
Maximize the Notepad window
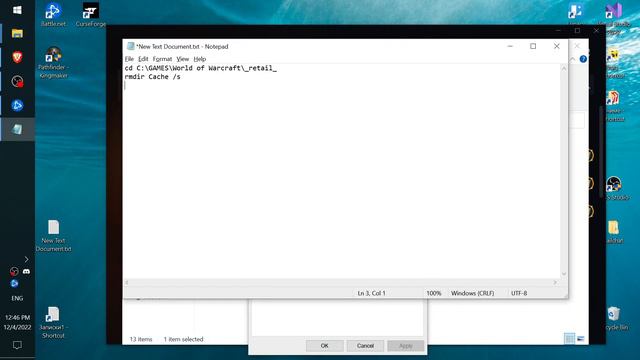tap(533, 46)
